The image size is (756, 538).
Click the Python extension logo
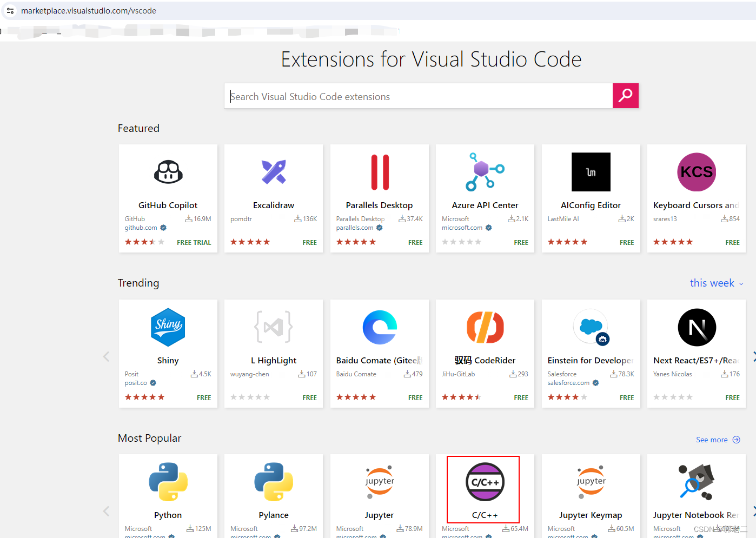(168, 482)
